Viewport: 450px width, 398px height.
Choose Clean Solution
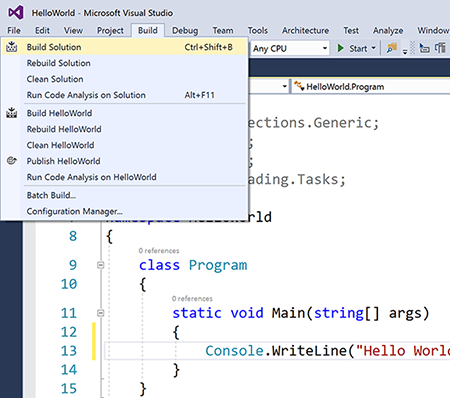tap(124, 79)
